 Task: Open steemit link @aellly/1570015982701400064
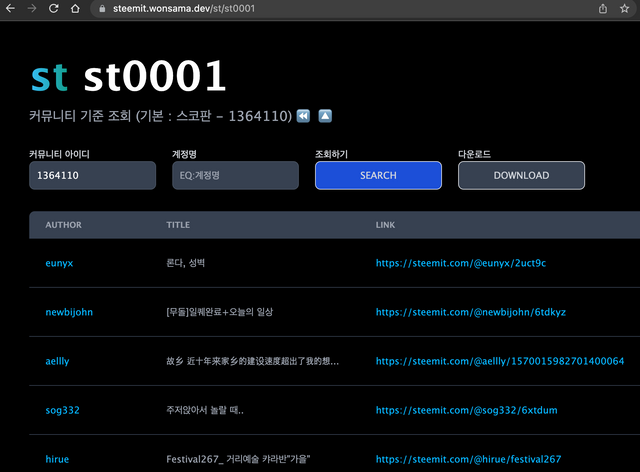click(x=500, y=361)
